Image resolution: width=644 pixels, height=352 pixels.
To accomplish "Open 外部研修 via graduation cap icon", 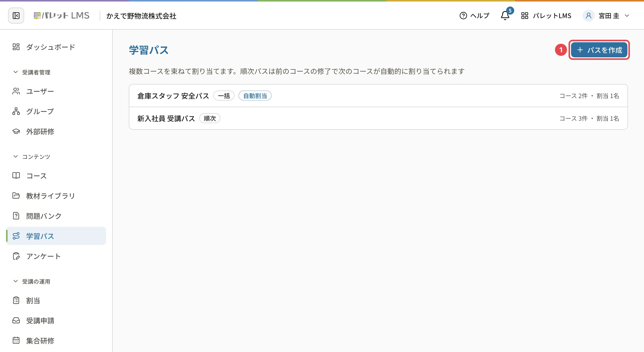I will (x=16, y=131).
